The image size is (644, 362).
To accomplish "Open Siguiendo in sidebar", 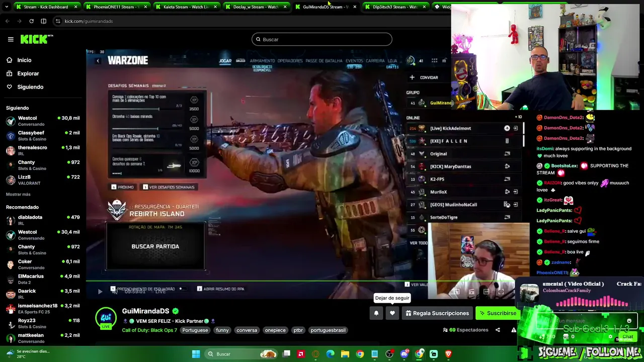I will tap(30, 87).
